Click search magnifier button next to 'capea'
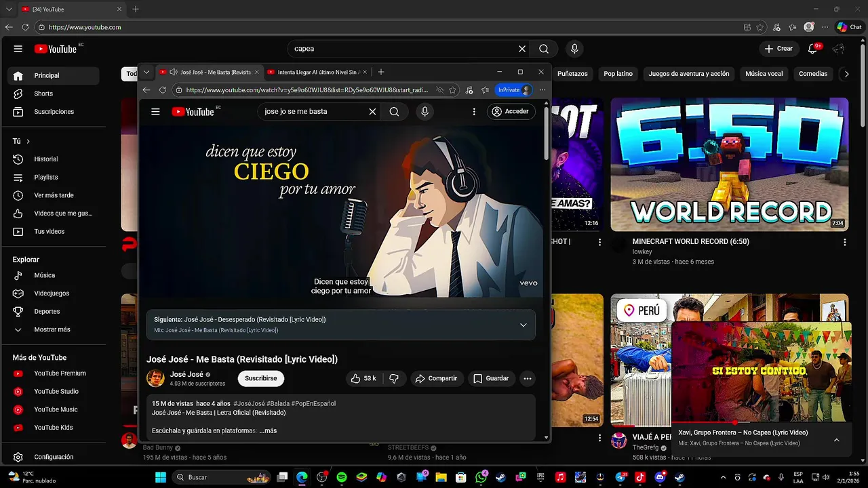The image size is (868, 488). click(544, 49)
